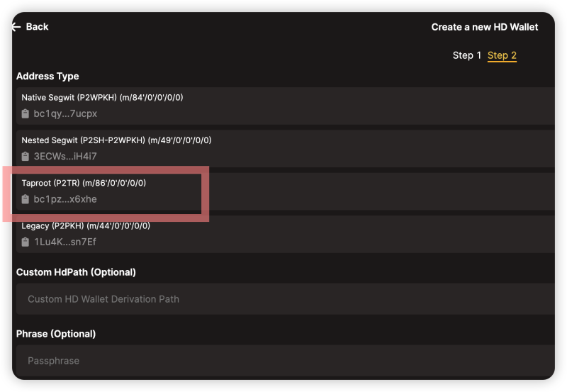Click the 3ECWs...iH4i7 address text
This screenshot has width=567, height=392.
65,156
